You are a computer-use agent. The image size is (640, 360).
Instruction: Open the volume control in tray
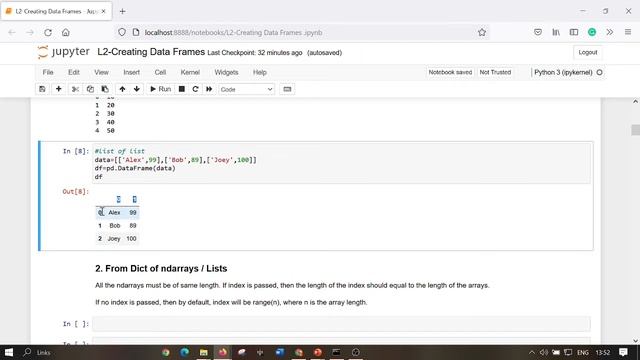click(x=544, y=352)
